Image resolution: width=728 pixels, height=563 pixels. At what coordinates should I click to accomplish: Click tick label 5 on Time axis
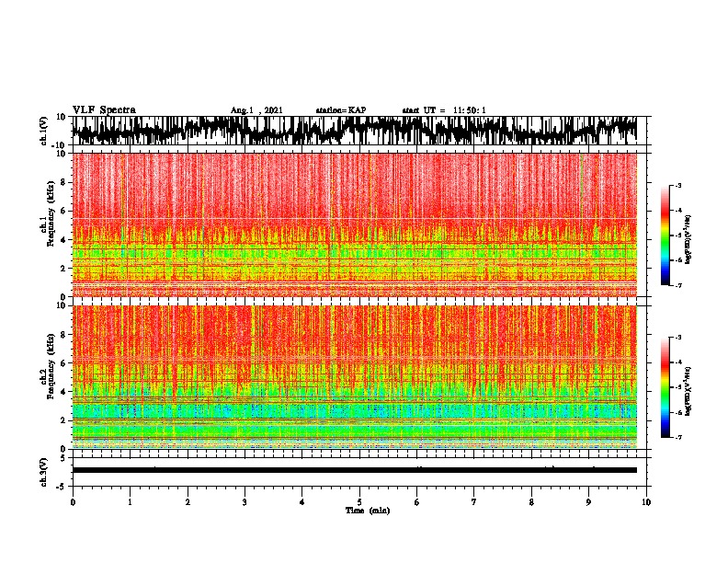(x=359, y=502)
